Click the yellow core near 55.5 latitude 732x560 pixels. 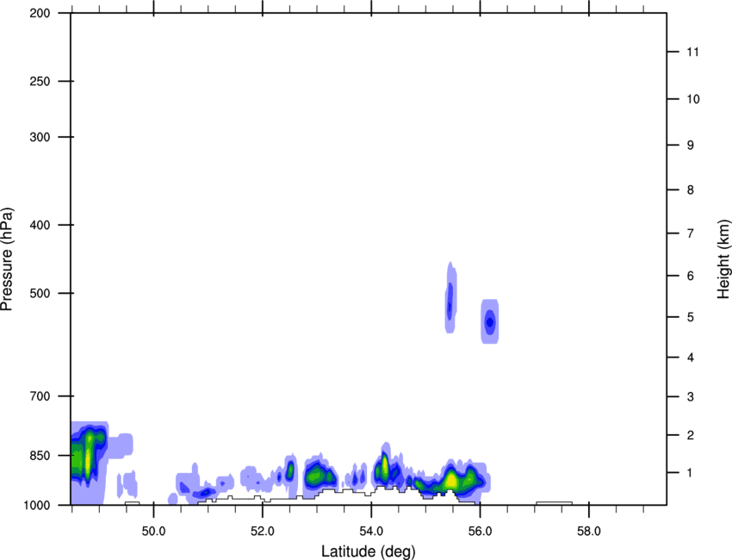[x=451, y=480]
